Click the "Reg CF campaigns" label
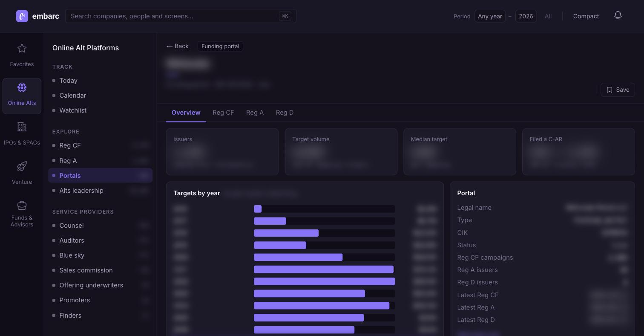 485,258
